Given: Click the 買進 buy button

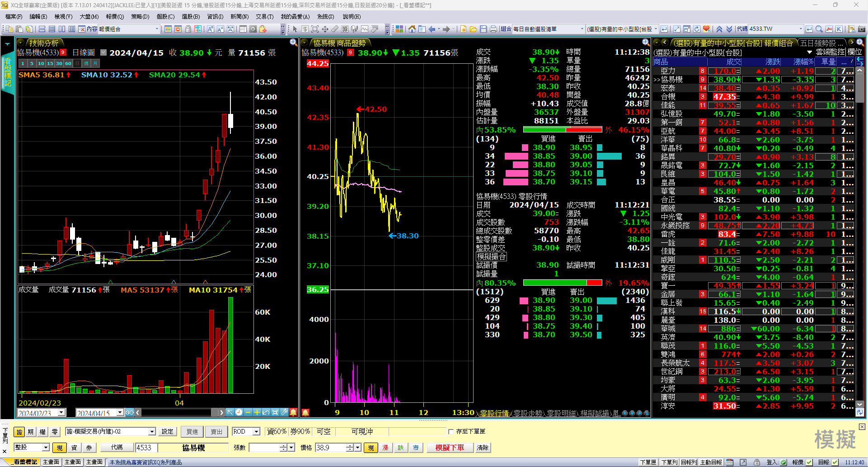Looking at the screenshot, I should click(x=192, y=432).
